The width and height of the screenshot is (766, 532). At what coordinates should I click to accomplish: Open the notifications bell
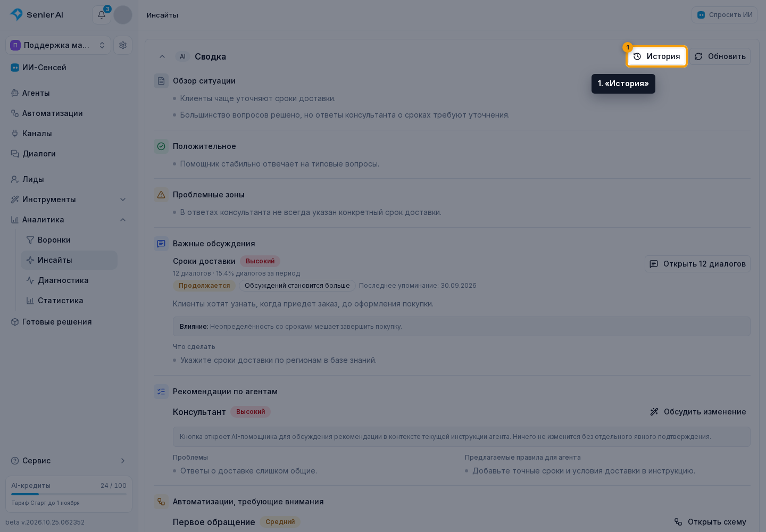tap(102, 15)
